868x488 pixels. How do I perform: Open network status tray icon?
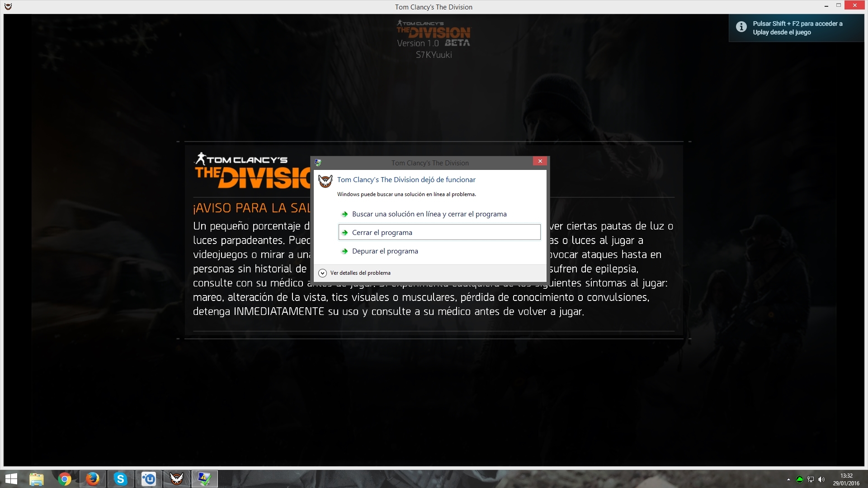coord(811,479)
